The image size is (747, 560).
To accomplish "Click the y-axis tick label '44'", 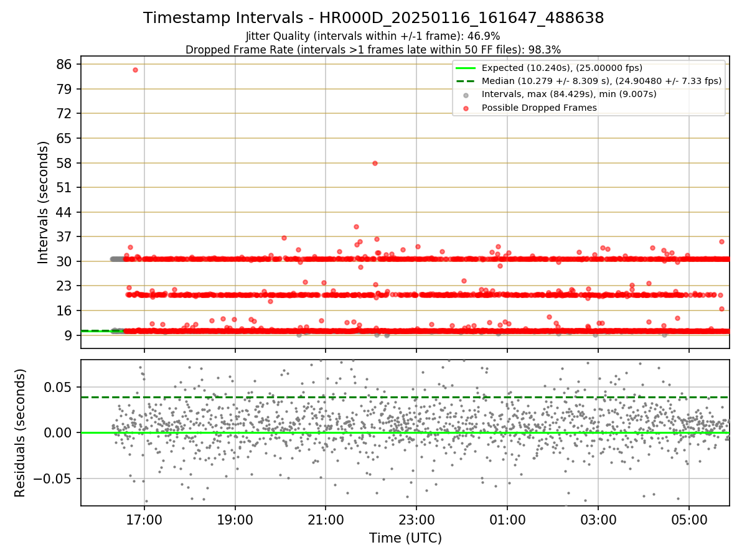I will coord(64,212).
